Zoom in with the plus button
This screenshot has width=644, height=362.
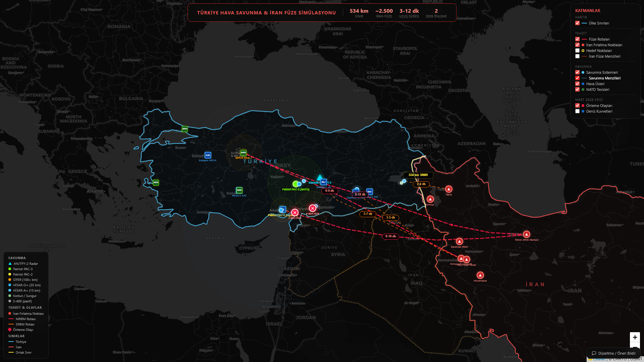635,337
